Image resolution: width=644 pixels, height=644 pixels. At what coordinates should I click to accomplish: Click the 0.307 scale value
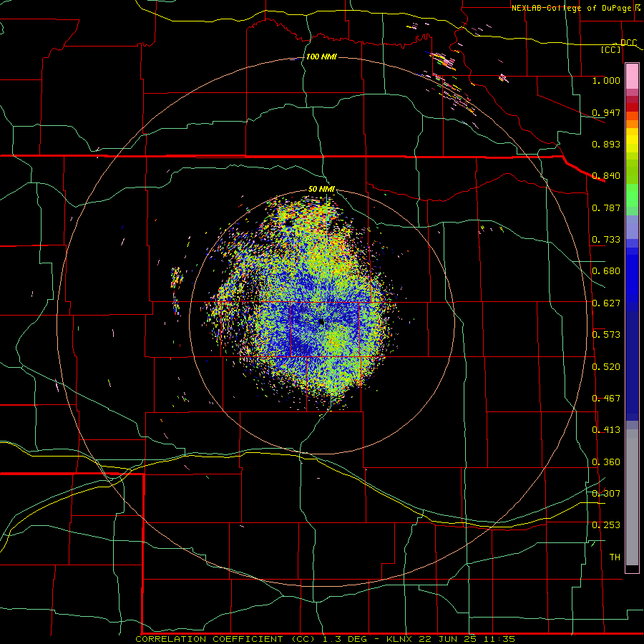pos(606,494)
